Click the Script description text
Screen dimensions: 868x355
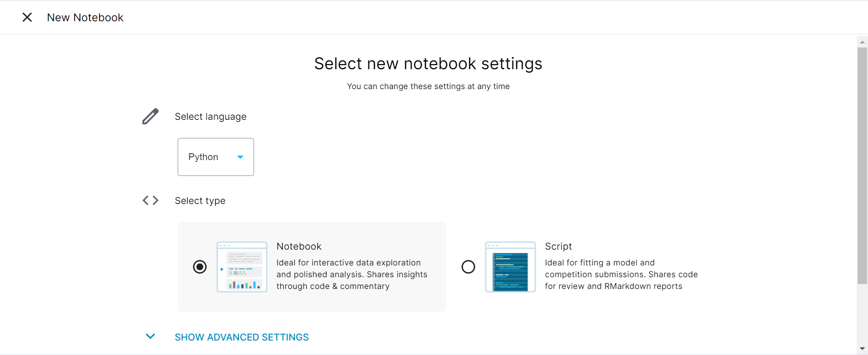tap(621, 275)
